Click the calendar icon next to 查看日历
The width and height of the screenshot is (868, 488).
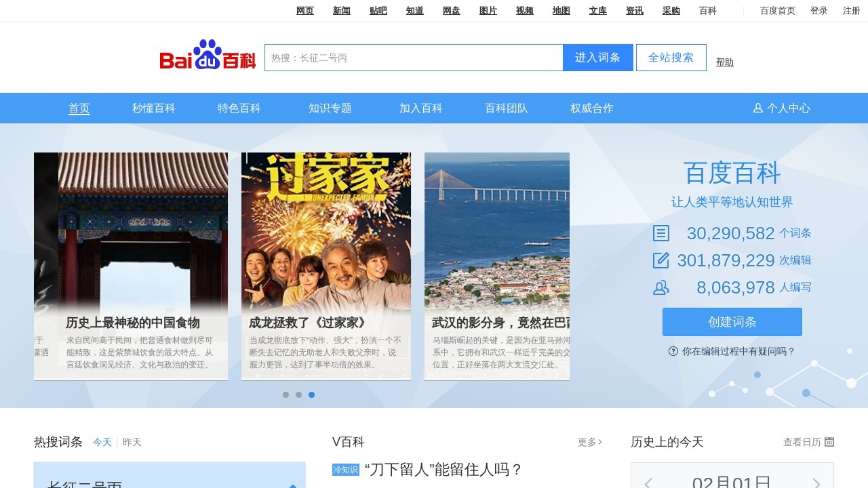click(829, 442)
